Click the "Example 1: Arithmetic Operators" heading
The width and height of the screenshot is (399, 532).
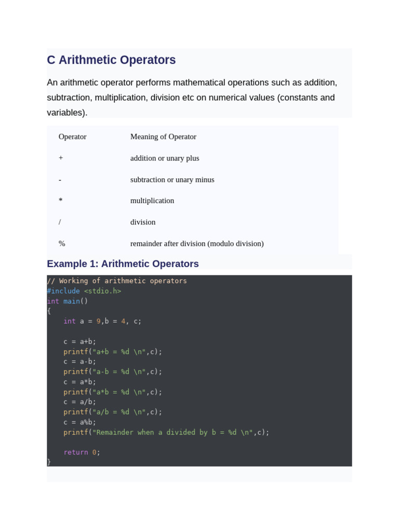pyautogui.click(x=123, y=264)
